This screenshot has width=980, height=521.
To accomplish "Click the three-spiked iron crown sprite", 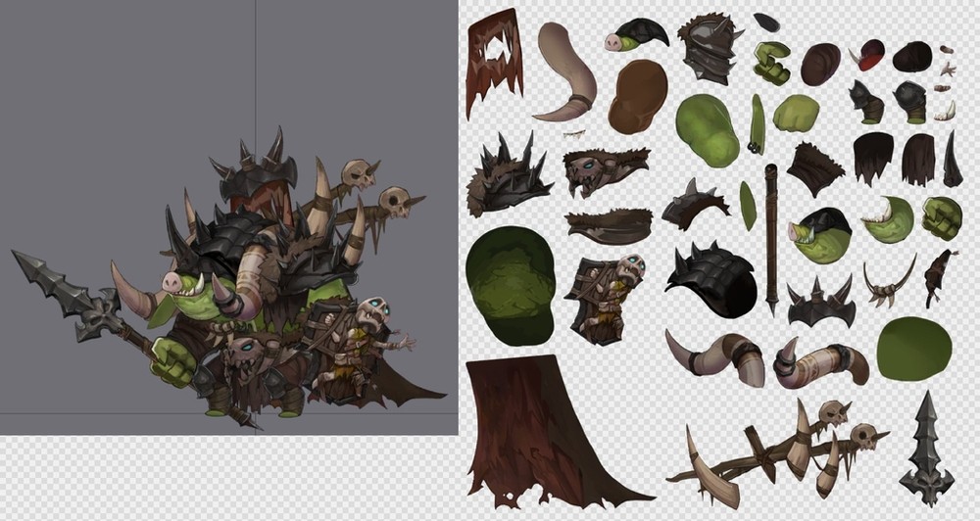I will tap(821, 302).
